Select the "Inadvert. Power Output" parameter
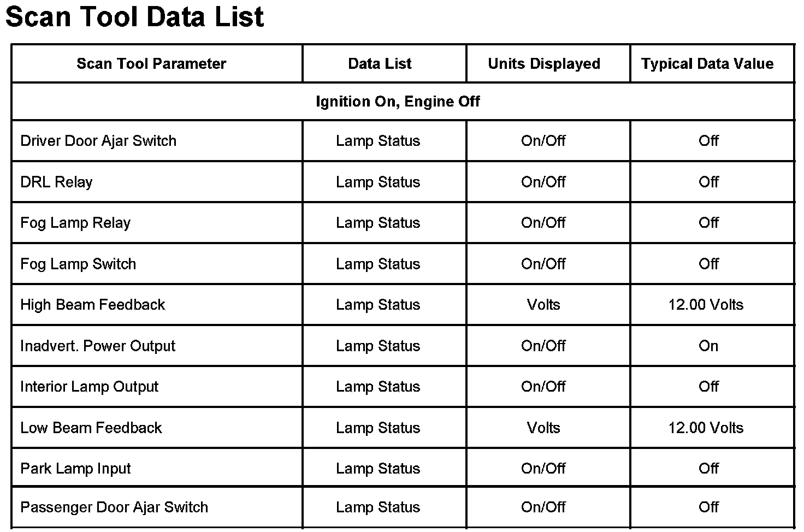The height and width of the screenshot is (532, 804). coord(98,346)
